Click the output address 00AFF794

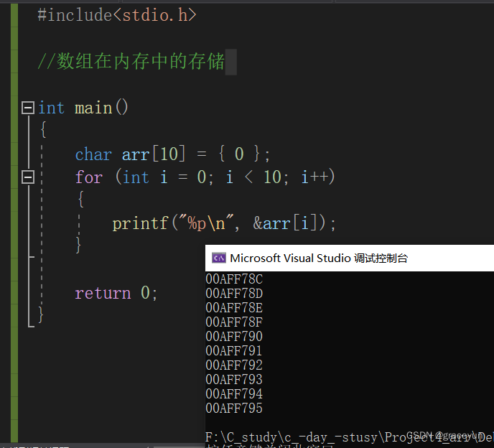point(234,394)
